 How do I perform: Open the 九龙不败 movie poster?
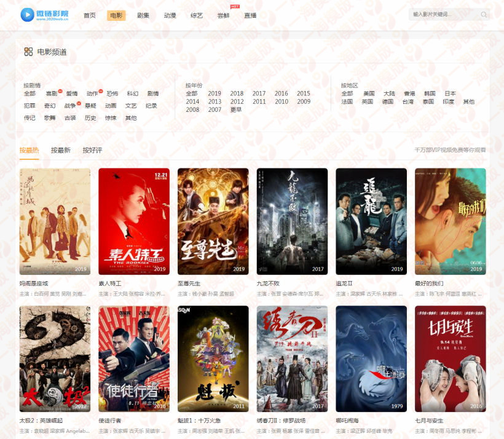(292, 221)
